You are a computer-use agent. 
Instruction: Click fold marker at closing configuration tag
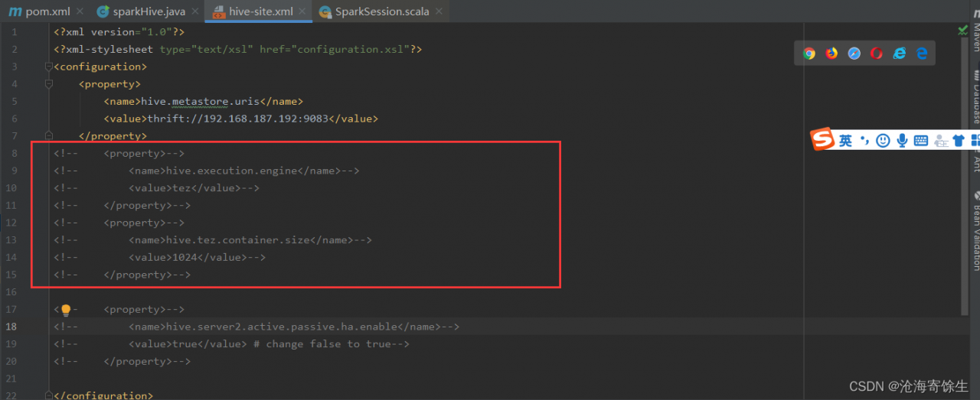49,396
